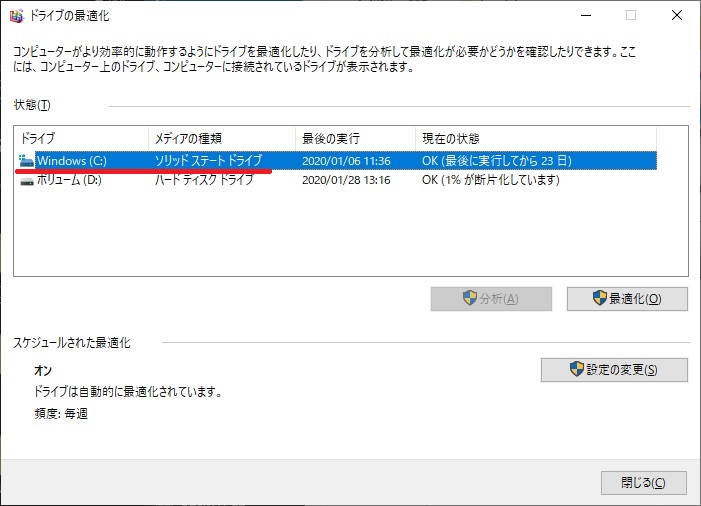The image size is (701, 506).
Task: Sort by 最後の実行 column header
Action: [355, 139]
